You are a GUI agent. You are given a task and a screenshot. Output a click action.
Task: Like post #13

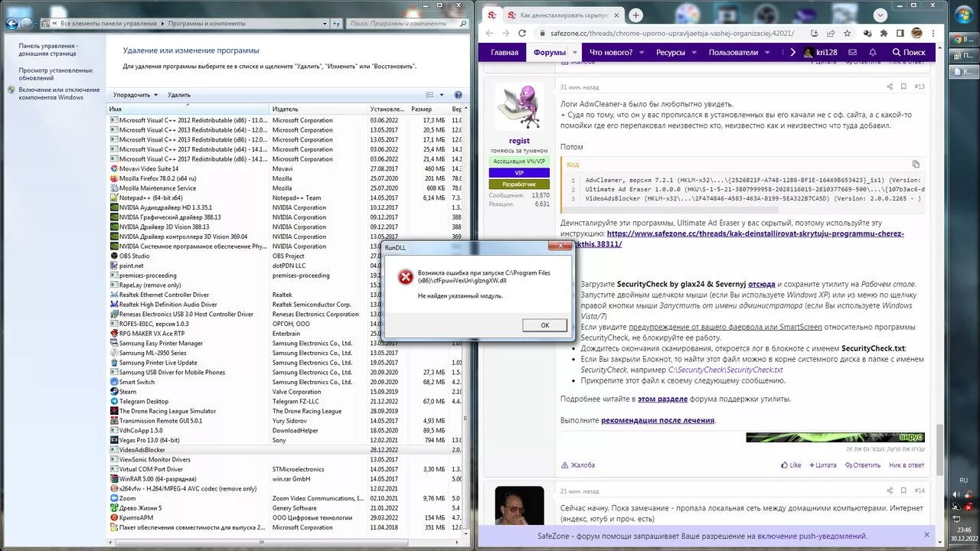791,465
